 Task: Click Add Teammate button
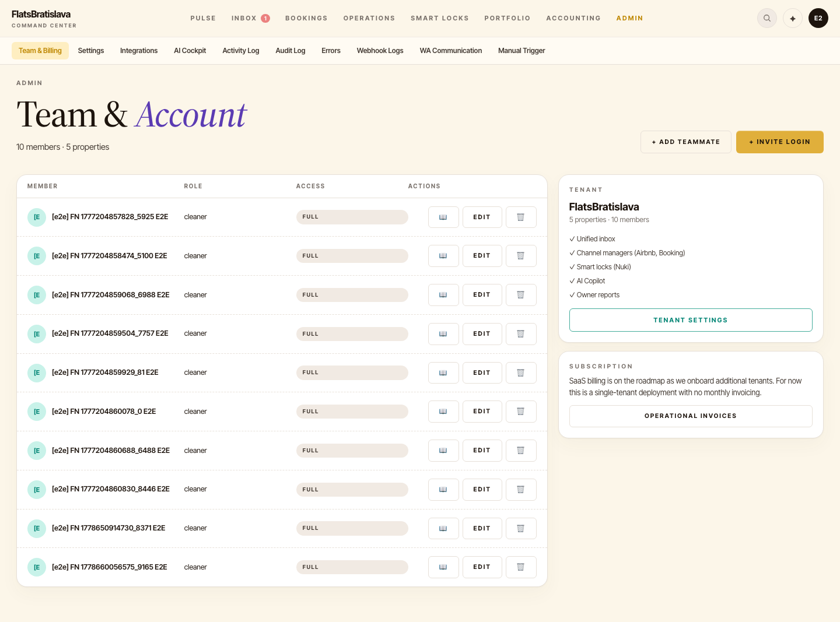[686, 142]
